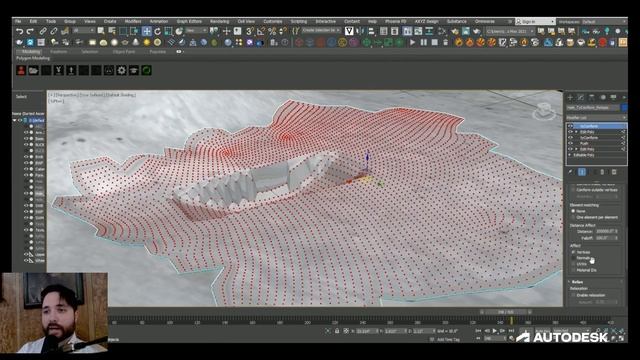Click the red person icon in ribbon
The height and width of the screenshot is (360, 640).
click(x=21, y=70)
